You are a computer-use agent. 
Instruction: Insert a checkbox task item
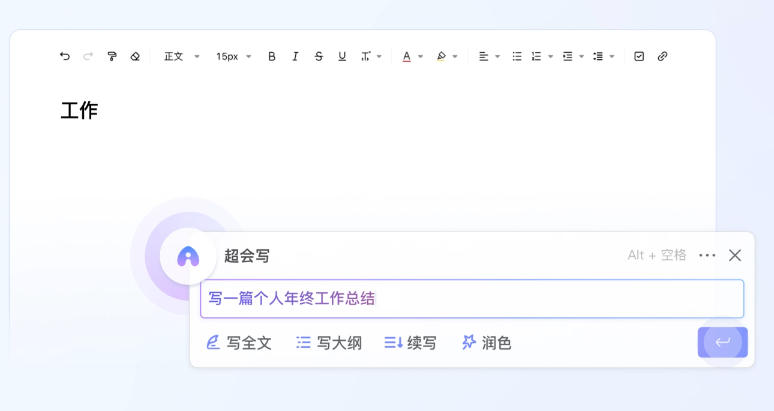tap(639, 56)
